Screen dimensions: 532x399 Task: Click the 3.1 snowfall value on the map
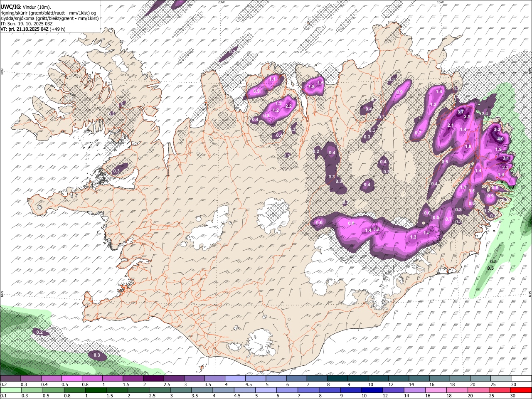point(506,158)
